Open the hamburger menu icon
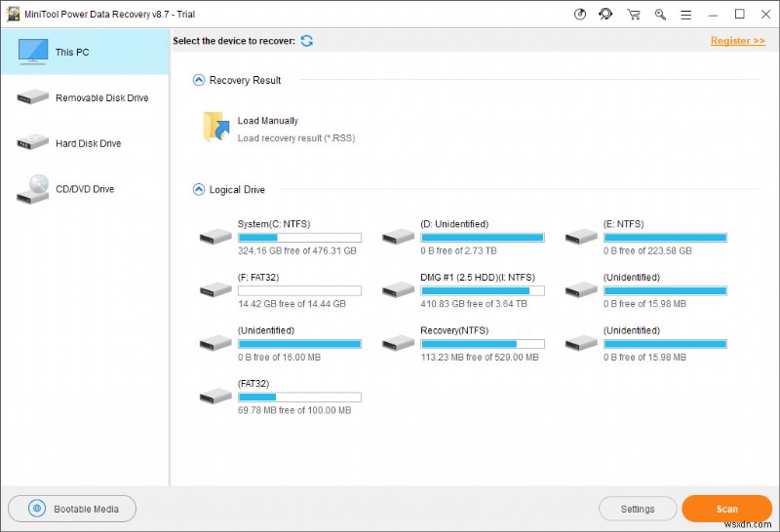780x532 pixels. coord(686,15)
